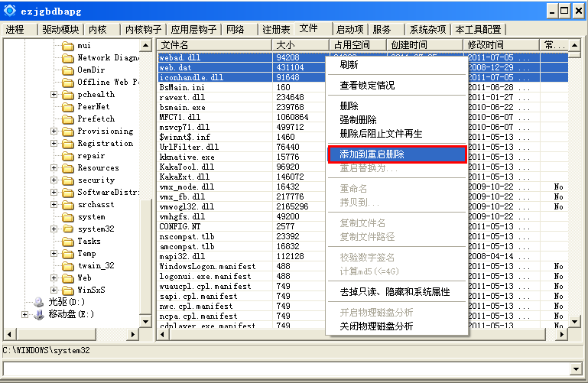
Task: Switch to the 注册表 tab
Action: pyautogui.click(x=275, y=29)
